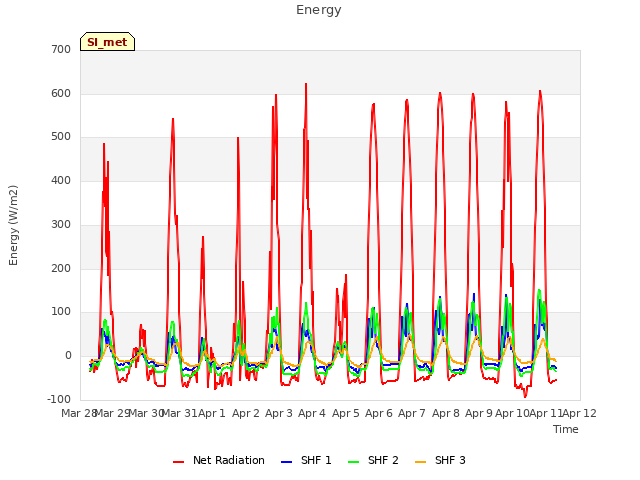640x480 pixels.
Task: Click the Apr 3 x-axis date label
Action: [279, 413]
